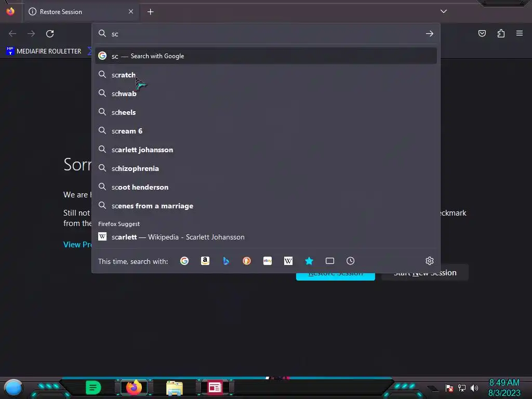Click the back navigation arrow
This screenshot has width=532, height=399.
[12, 34]
